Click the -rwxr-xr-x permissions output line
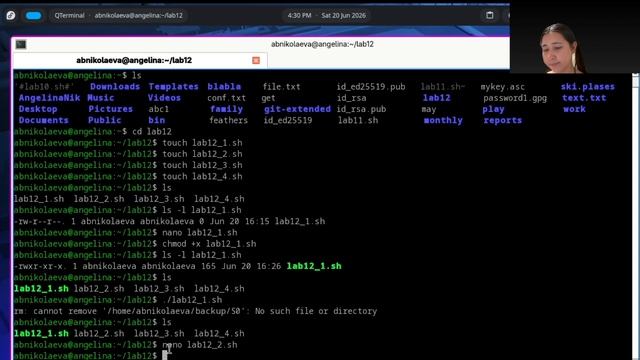The width and height of the screenshot is (640, 360). click(178, 266)
